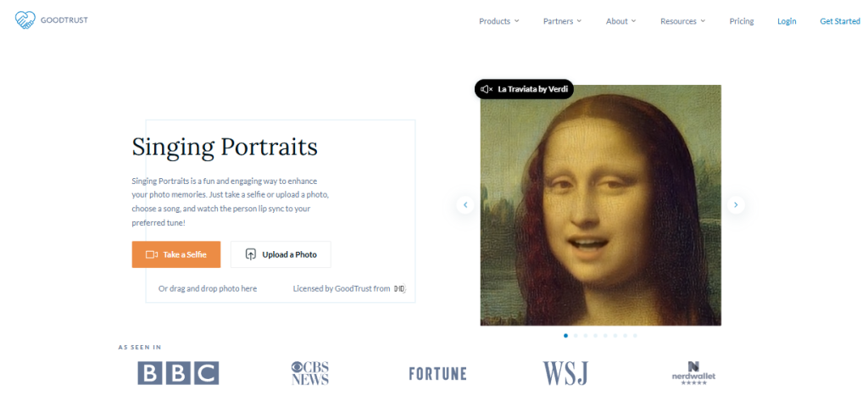Viewport: 868px width, 413px height.
Task: Advance carousel with right arrow
Action: click(x=736, y=205)
